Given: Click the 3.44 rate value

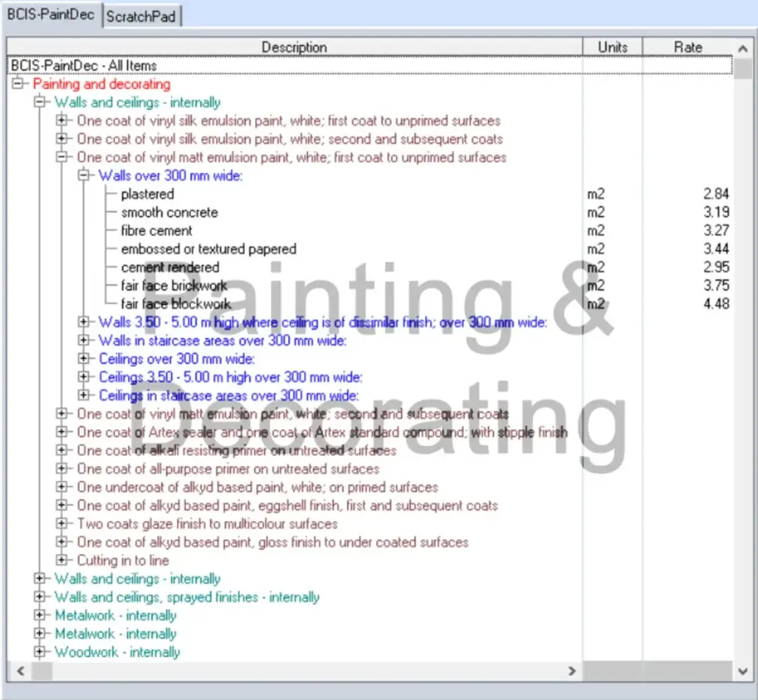Looking at the screenshot, I should 716,249.
